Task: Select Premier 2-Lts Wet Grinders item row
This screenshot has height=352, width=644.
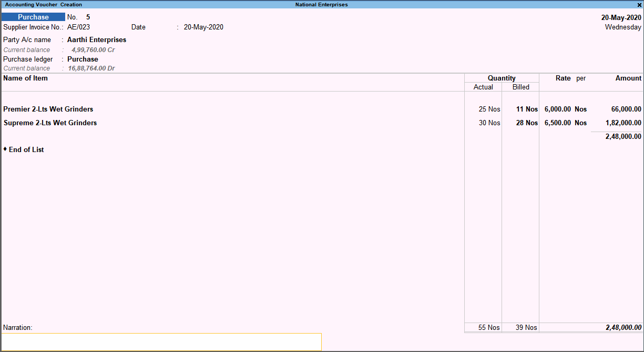Action: coord(48,109)
